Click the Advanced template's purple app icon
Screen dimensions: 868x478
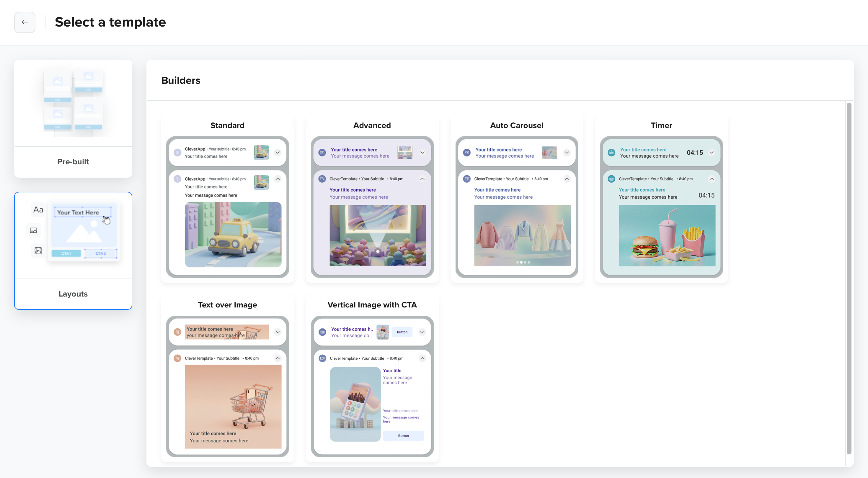click(322, 153)
